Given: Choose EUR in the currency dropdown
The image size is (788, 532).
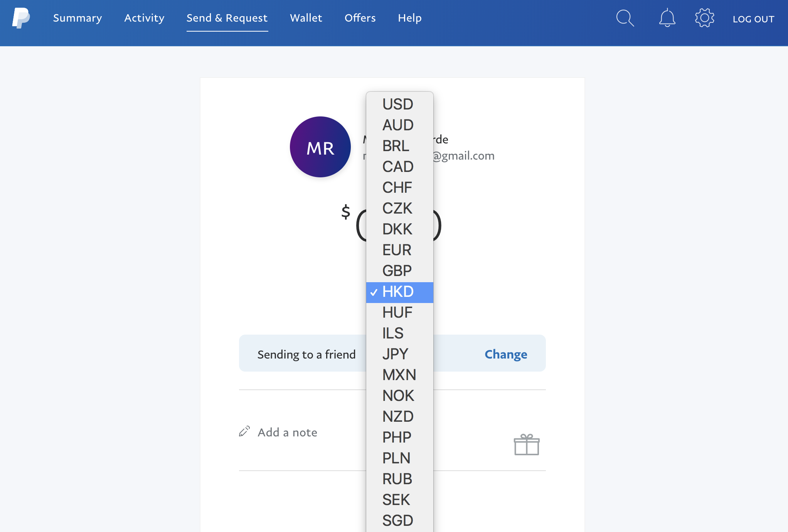Looking at the screenshot, I should (x=399, y=250).
